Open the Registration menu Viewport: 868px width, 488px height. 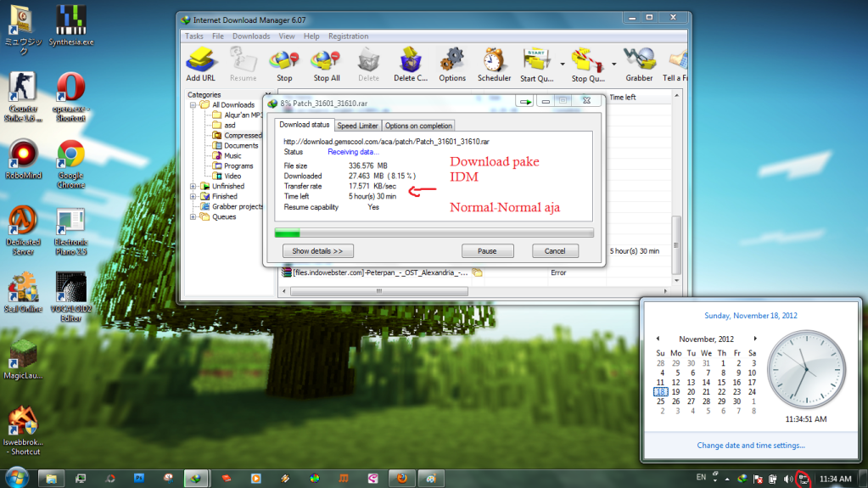(x=348, y=36)
